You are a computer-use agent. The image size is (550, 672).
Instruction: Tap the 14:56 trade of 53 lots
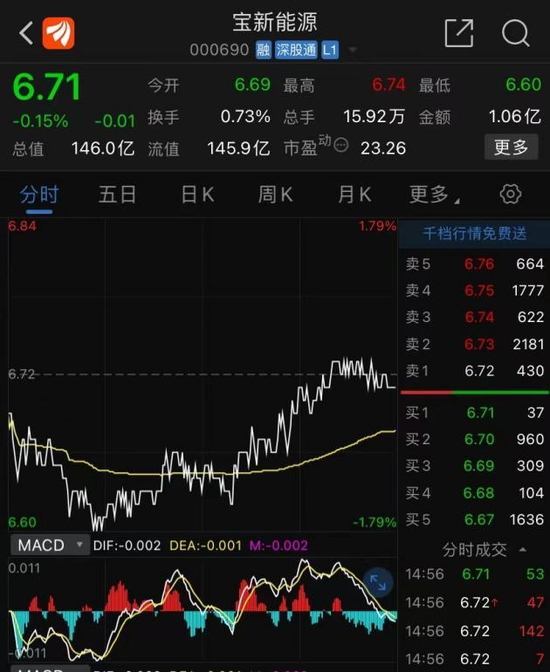tap(475, 574)
